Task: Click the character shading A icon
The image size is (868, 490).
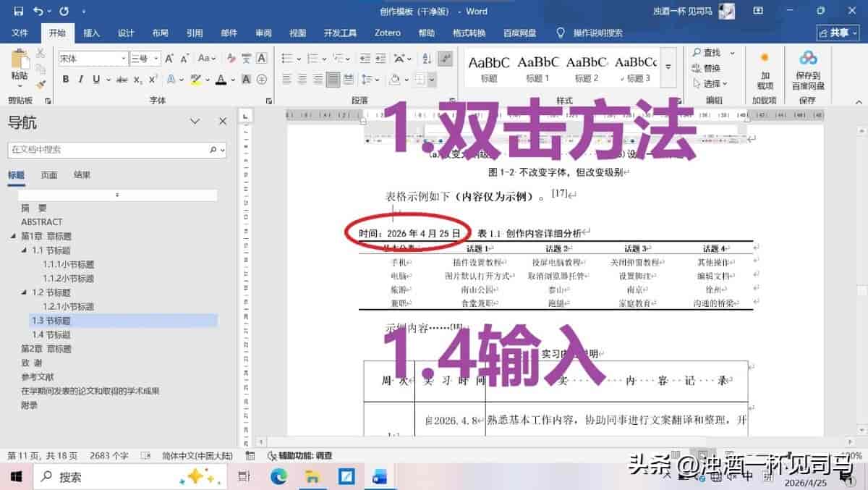Action: point(246,80)
